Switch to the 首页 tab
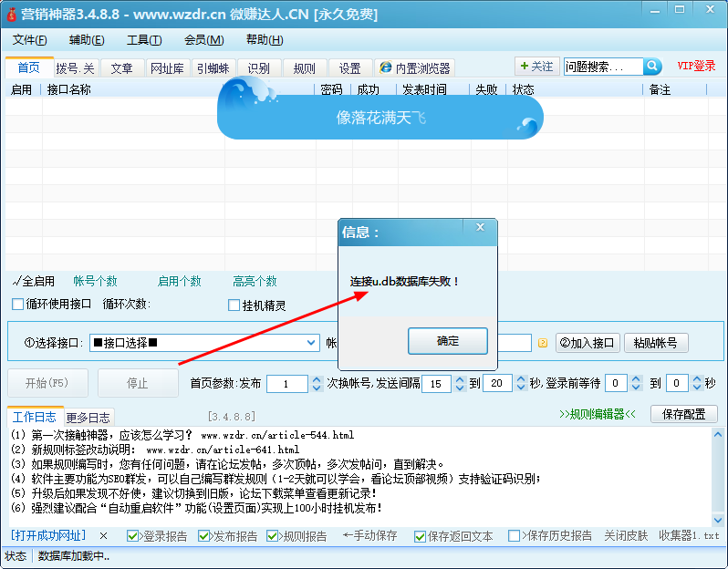This screenshot has height=569, width=728. coord(29,67)
